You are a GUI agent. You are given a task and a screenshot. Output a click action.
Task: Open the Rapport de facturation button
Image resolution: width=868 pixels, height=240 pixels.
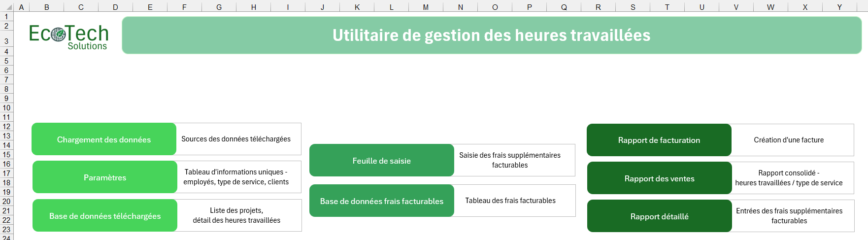tap(659, 140)
